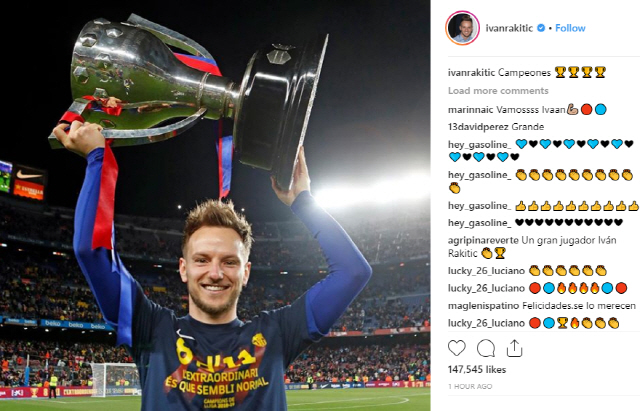
Task: Open hey_gasoline_ profile from thumbs-up comment
Action: click(x=479, y=206)
